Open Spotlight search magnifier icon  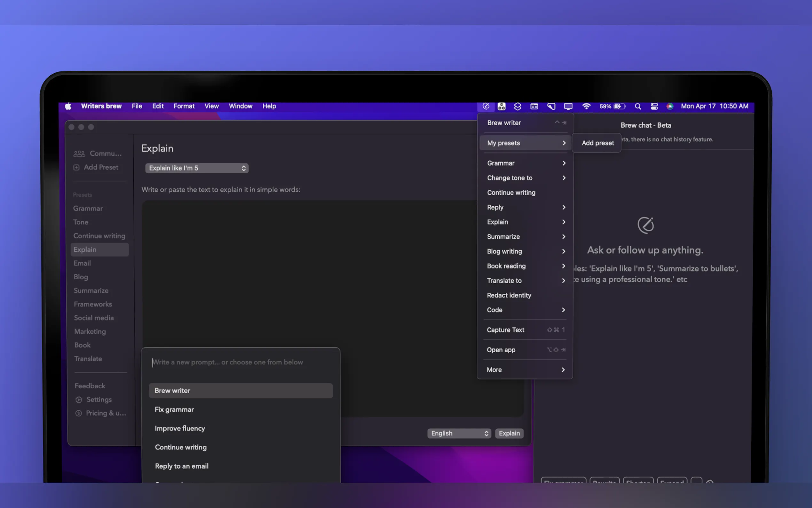click(638, 106)
